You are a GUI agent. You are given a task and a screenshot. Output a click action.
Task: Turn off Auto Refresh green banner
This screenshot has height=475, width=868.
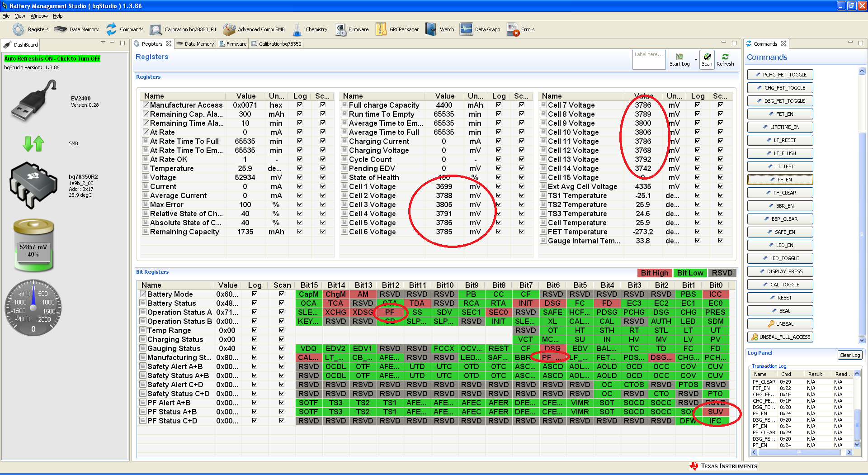(52, 59)
